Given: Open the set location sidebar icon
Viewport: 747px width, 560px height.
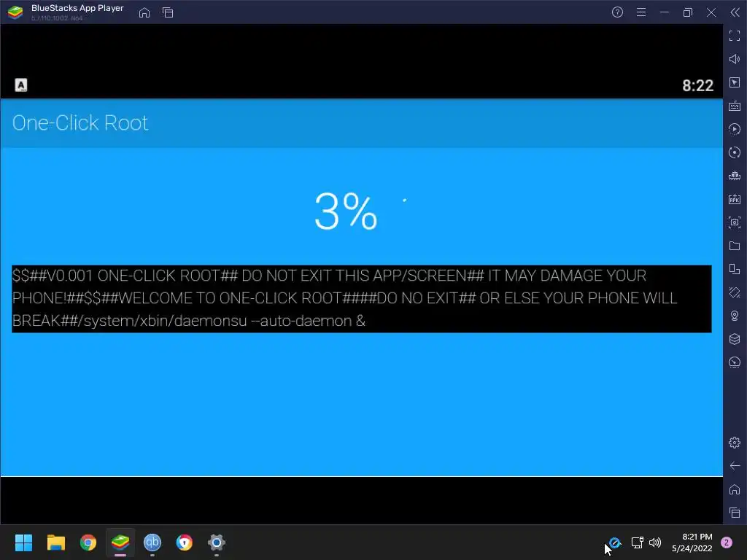Looking at the screenshot, I should coord(735,316).
